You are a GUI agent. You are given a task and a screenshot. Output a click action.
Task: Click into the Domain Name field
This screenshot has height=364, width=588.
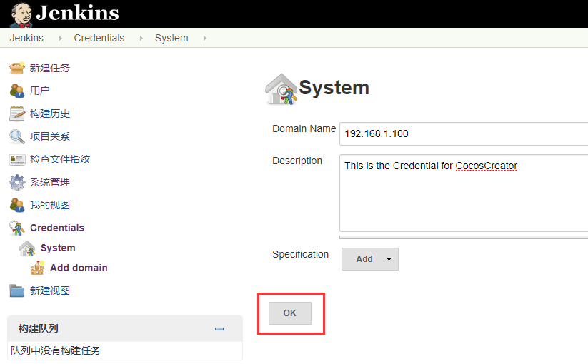464,133
